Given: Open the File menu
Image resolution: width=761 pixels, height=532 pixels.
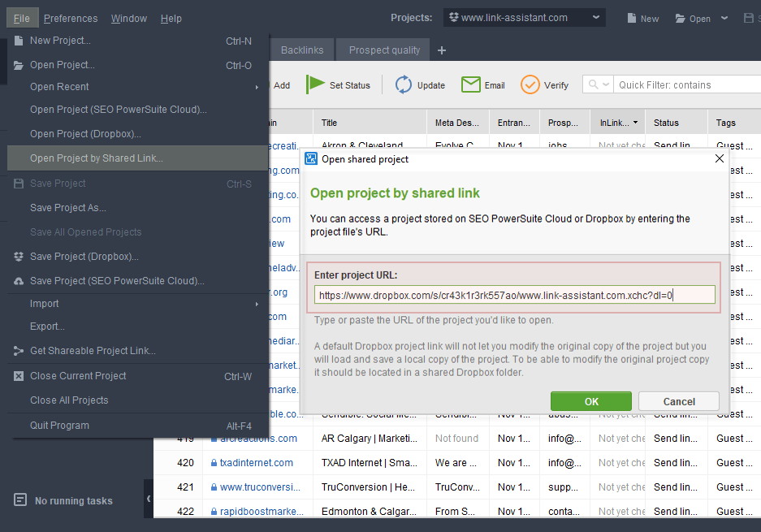Looking at the screenshot, I should tap(22, 19).
